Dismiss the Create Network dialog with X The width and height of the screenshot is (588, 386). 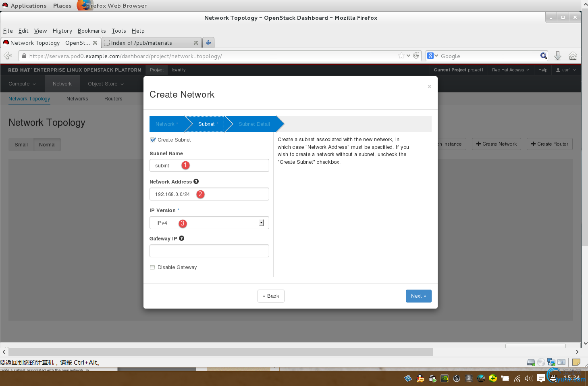(429, 86)
